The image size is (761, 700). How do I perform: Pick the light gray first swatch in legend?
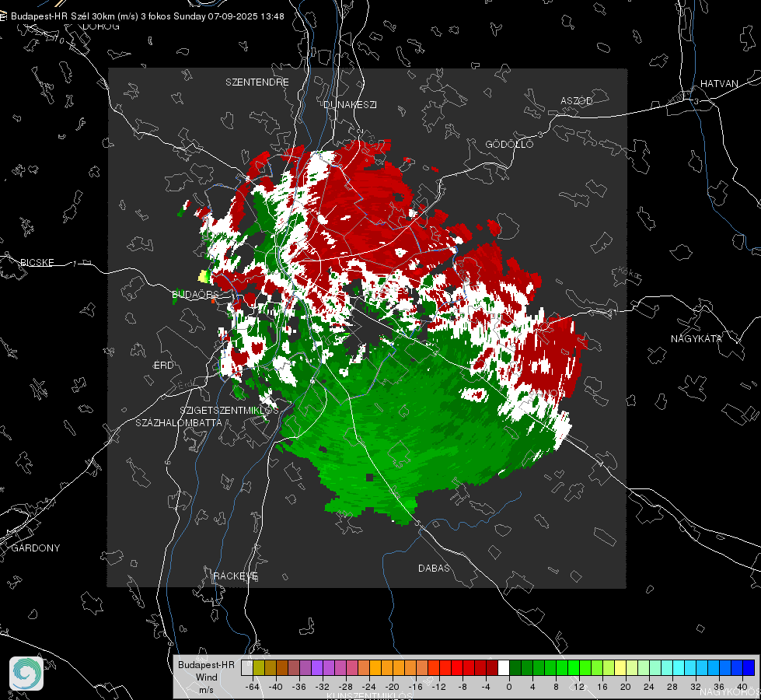pyautogui.click(x=247, y=667)
